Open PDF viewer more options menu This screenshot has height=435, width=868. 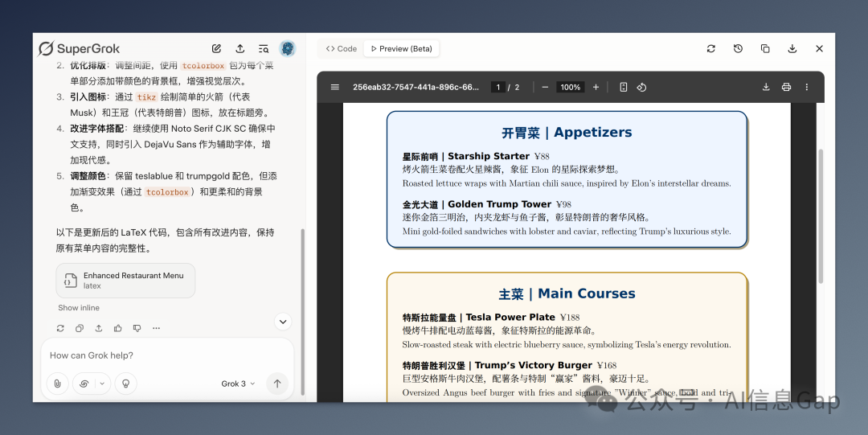pyautogui.click(x=807, y=87)
